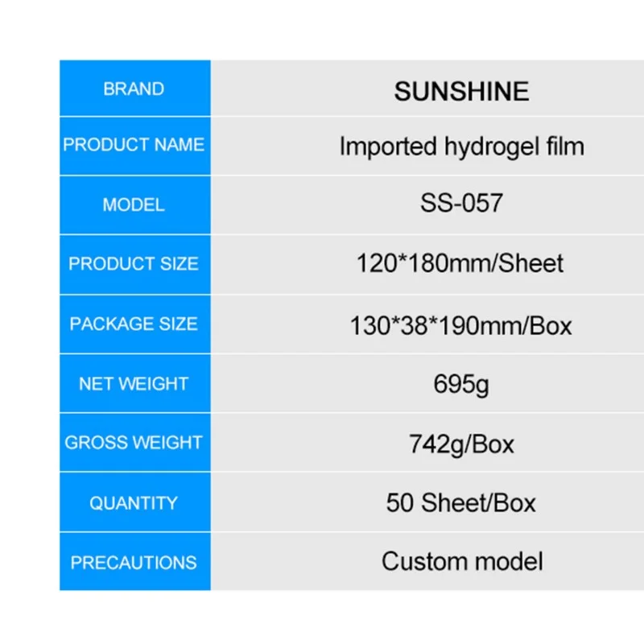Click the PRECAUTIONS label cell
The width and height of the screenshot is (644, 644).
coord(134,562)
